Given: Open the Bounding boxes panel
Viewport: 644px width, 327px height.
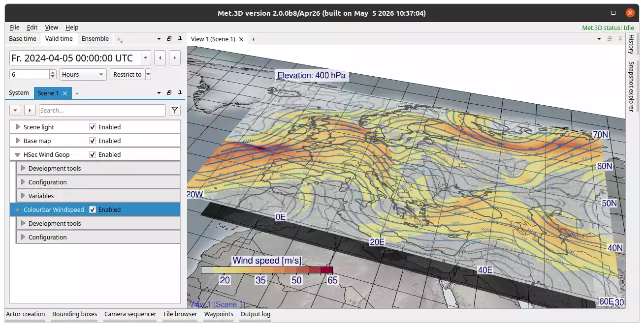Looking at the screenshot, I should click(x=75, y=314).
